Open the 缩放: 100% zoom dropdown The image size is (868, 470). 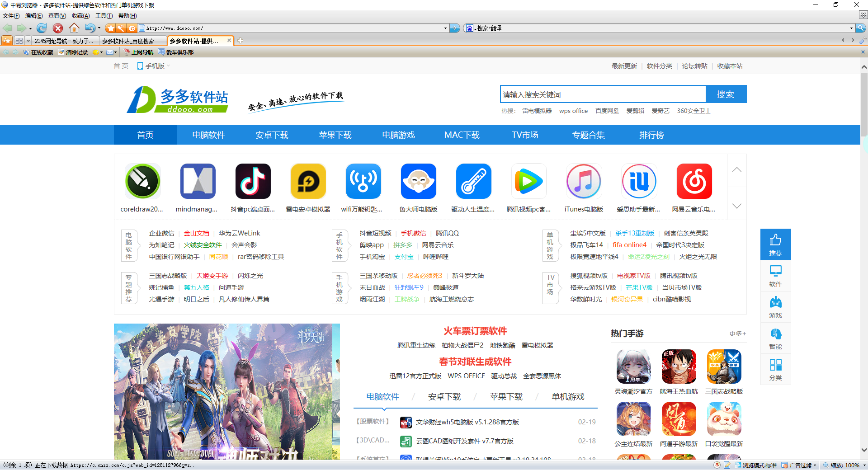844,465
